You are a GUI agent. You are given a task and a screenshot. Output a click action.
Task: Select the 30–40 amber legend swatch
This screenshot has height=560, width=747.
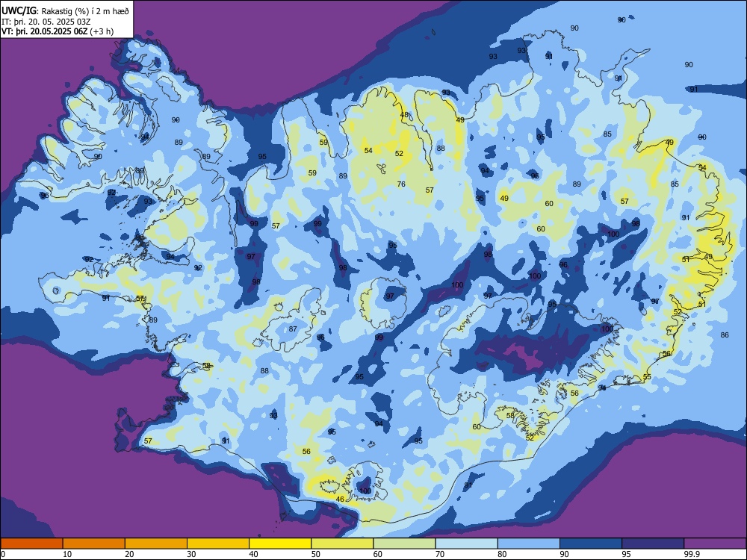click(x=218, y=544)
